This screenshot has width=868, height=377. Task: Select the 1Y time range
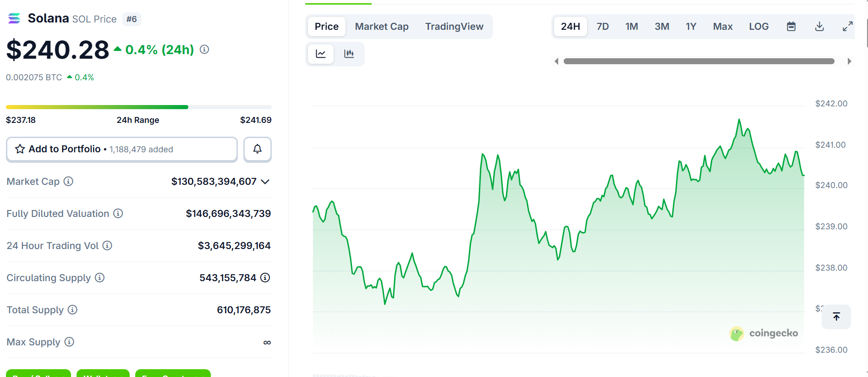point(691,27)
